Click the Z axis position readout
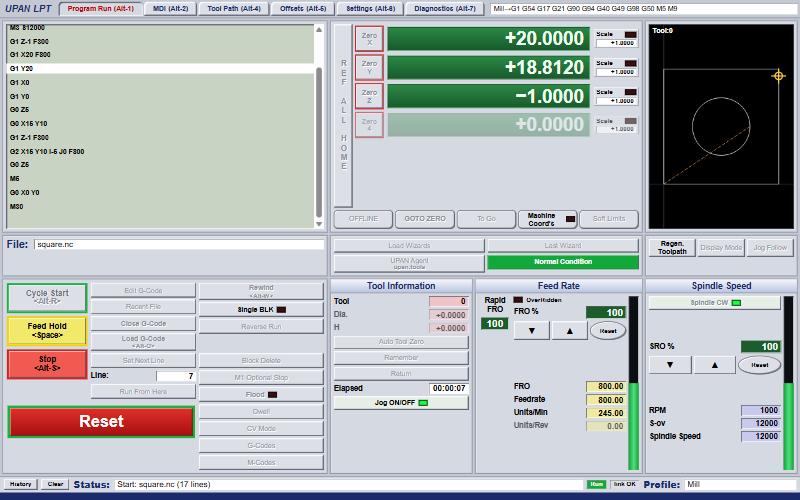The width and height of the screenshot is (800, 500). (x=488, y=96)
